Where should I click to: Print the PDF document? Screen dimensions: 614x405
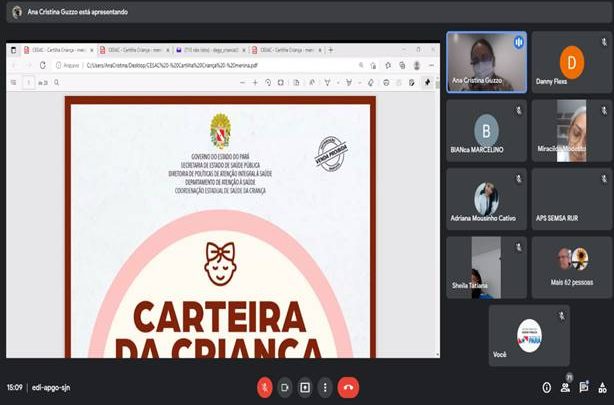pos(386,83)
